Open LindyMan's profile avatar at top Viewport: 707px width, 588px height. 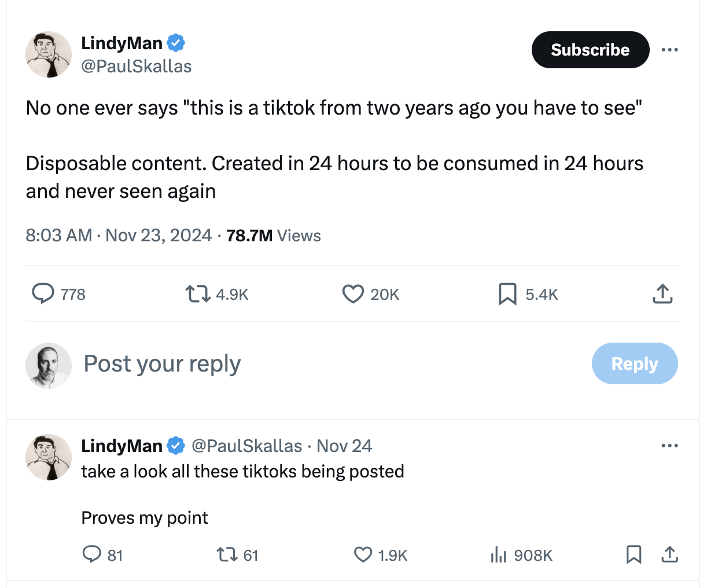49,54
